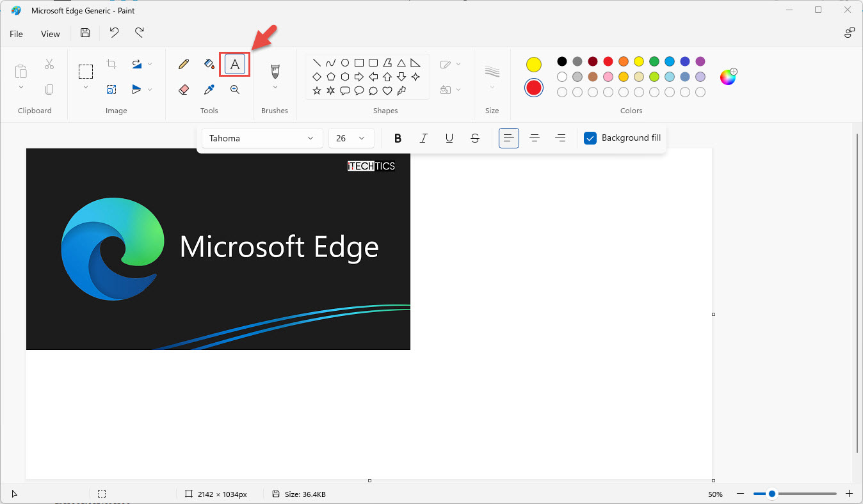
Task: Select the Brushes tool icon
Action: [275, 70]
